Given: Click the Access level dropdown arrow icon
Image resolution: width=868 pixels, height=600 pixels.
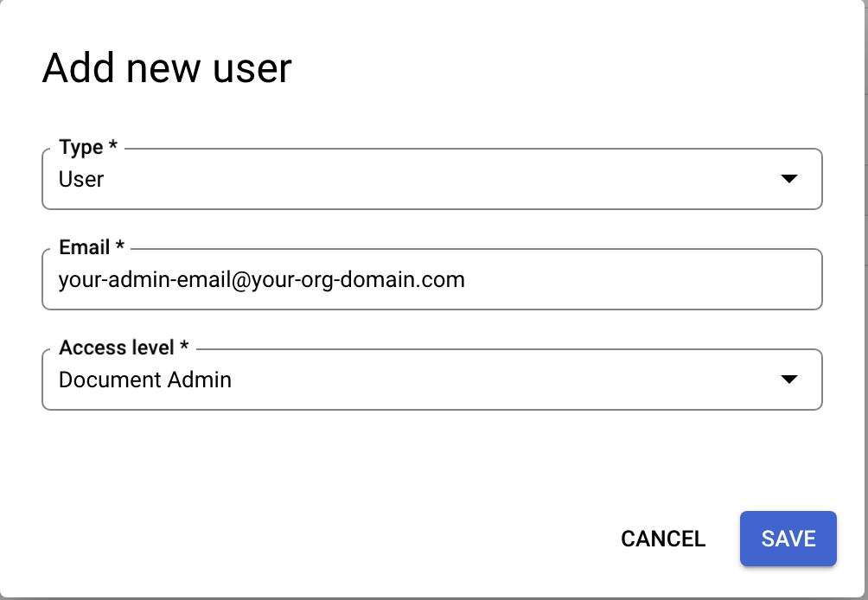Looking at the screenshot, I should pos(788,380).
